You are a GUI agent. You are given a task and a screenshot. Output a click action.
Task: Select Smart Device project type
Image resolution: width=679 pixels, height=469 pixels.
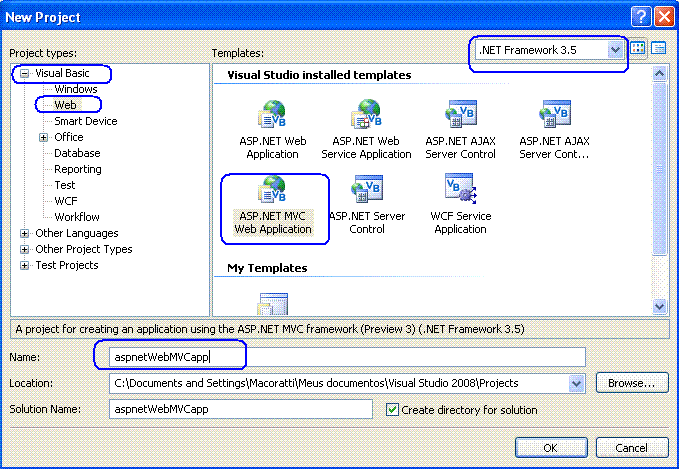[86, 121]
